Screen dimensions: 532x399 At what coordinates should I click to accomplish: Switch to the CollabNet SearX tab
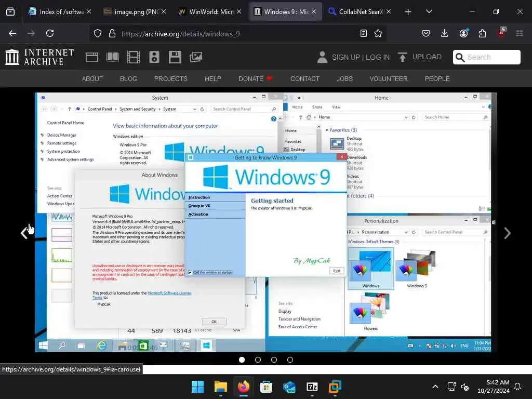pyautogui.click(x=360, y=12)
